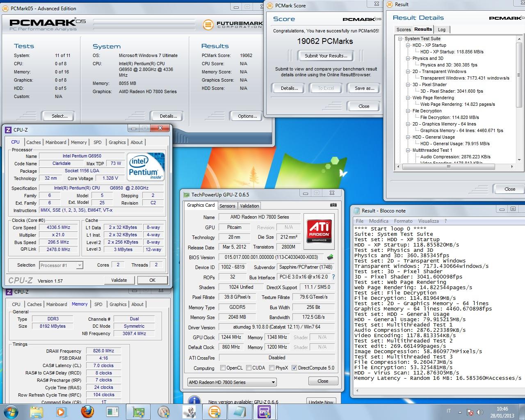Click the Notepad window title icon
This screenshot has height=420, width=525.
[x=356, y=210]
